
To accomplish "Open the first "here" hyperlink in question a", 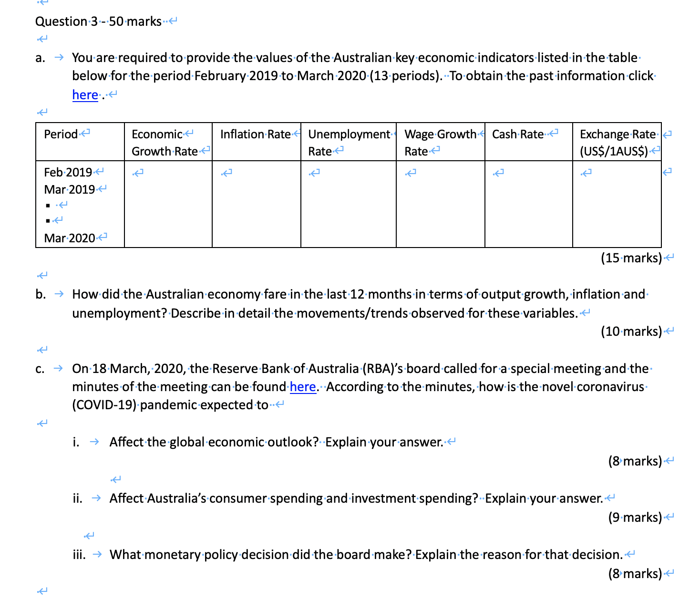I will [x=85, y=94].
